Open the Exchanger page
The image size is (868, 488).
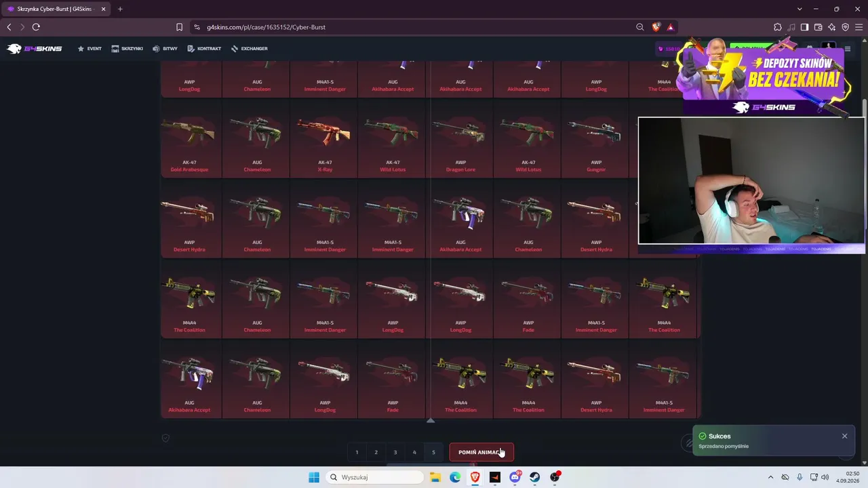click(x=250, y=49)
